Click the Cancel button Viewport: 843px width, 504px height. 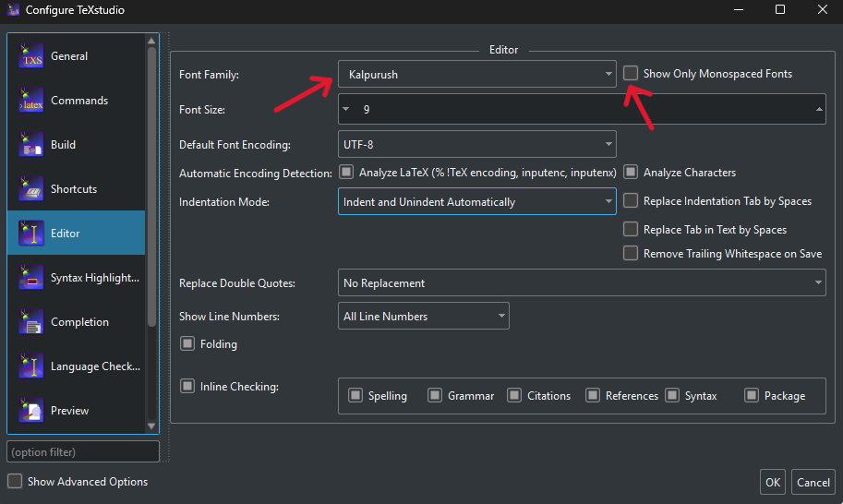[x=813, y=482]
